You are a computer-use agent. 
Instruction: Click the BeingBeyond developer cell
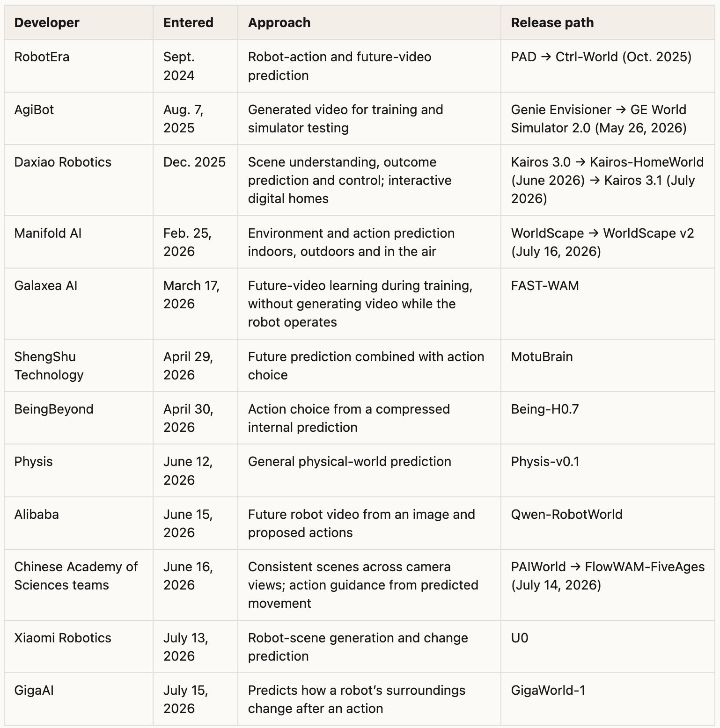78,418
